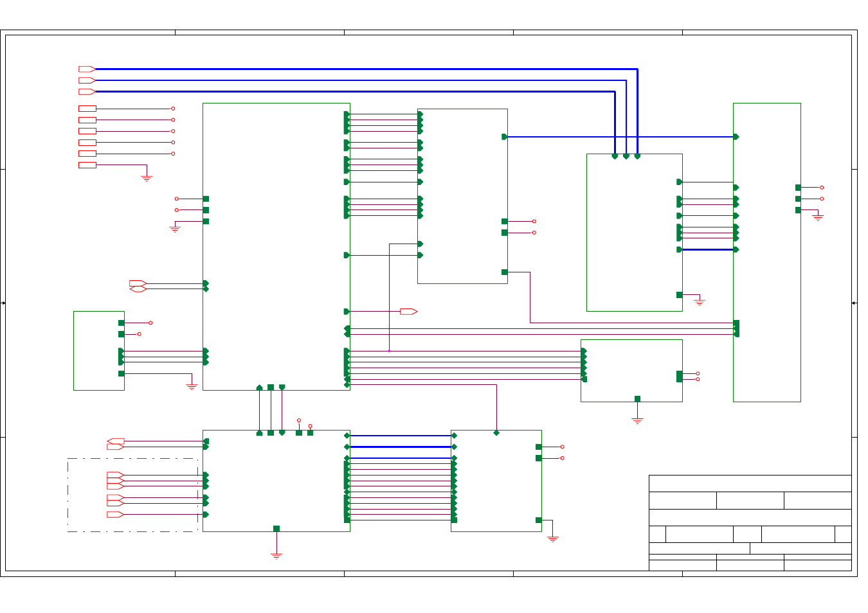The height and width of the screenshot is (613, 868).
Task: Select the small sheet block on the left side
Action: pos(99,351)
